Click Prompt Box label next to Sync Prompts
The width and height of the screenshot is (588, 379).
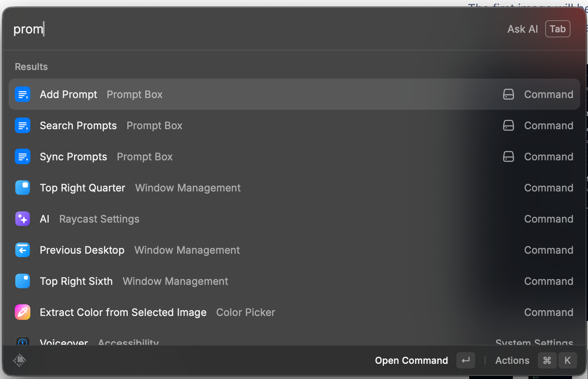[145, 157]
